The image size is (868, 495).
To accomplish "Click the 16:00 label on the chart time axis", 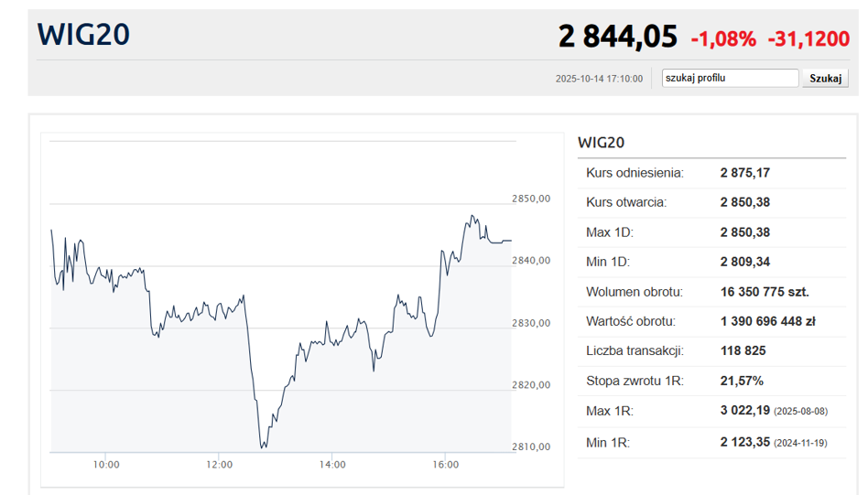I will tap(445, 465).
